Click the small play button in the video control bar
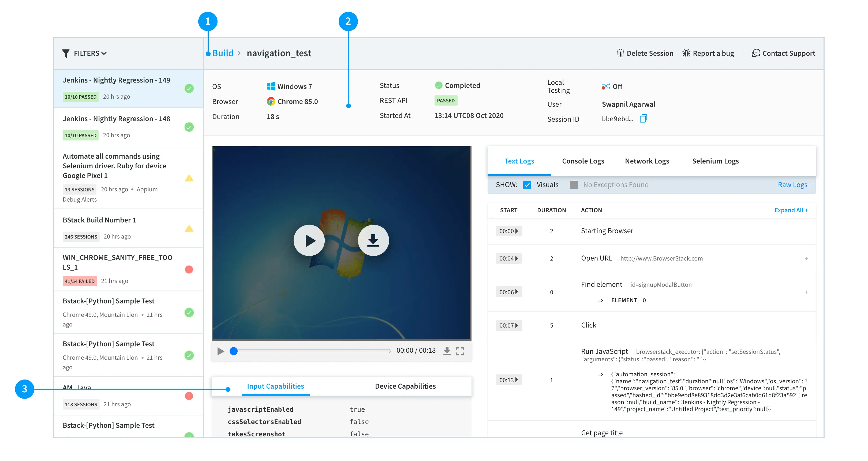 [221, 351]
